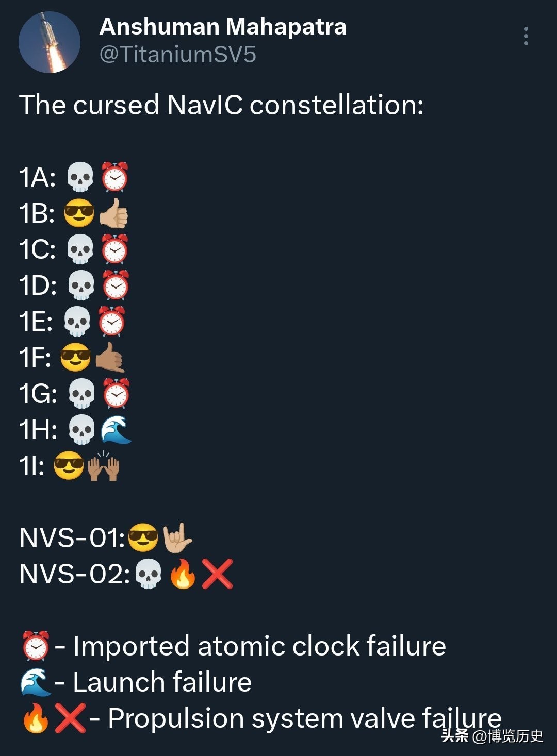557x756 pixels.
Task: Open the Anshuman Mahapatra display name link
Action: coord(223,27)
